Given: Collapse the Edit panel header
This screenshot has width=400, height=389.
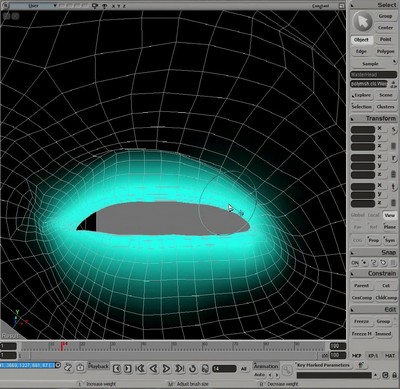Looking at the screenshot, I should click(x=374, y=310).
